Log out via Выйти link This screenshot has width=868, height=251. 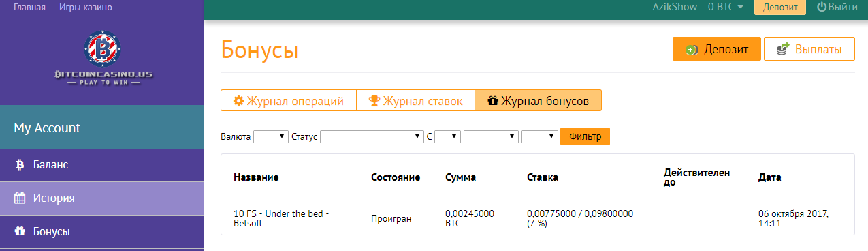coord(837,8)
